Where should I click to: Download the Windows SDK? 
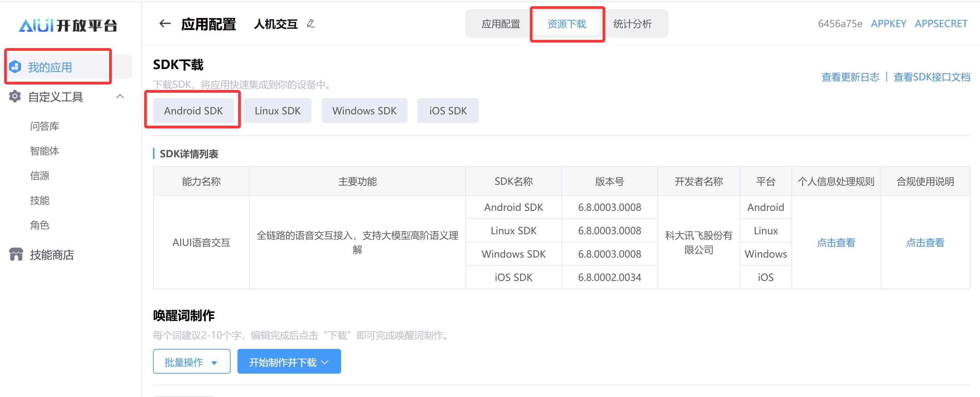364,111
